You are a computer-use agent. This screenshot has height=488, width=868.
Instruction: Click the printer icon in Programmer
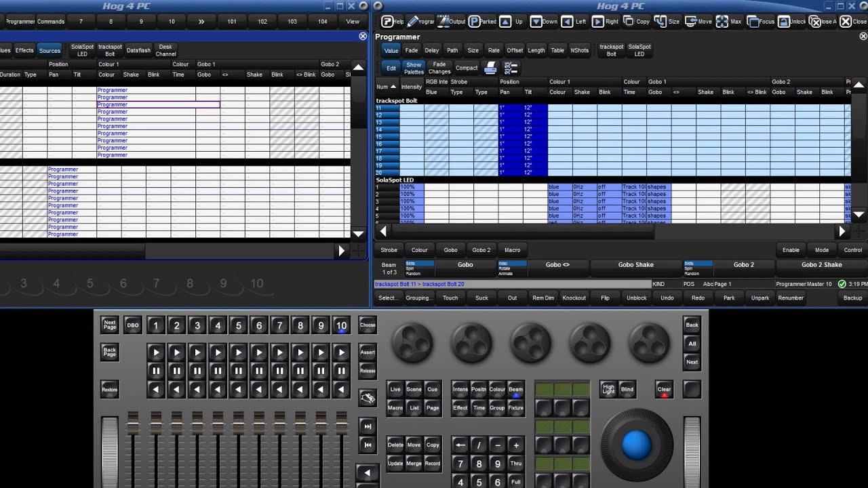pos(490,68)
